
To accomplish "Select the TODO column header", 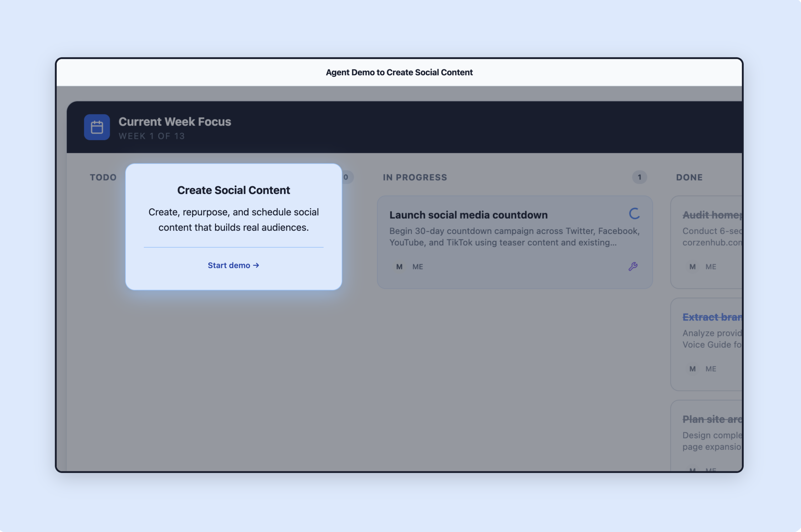I will (x=103, y=177).
